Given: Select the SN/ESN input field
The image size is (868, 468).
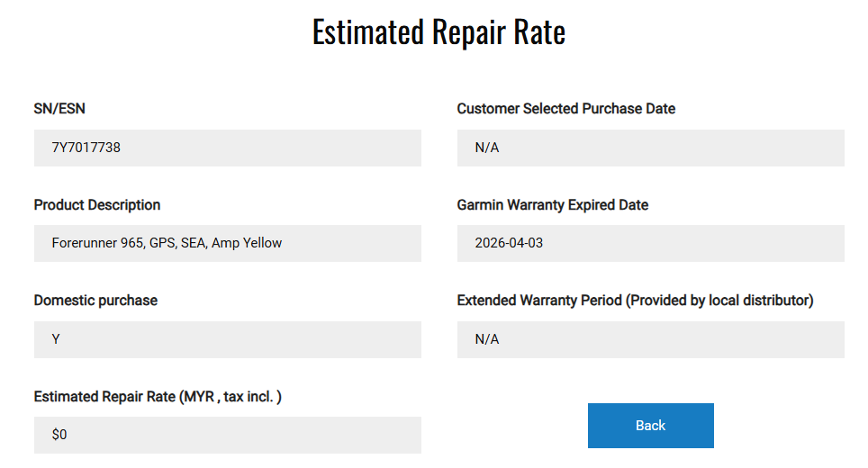Looking at the screenshot, I should (228, 148).
